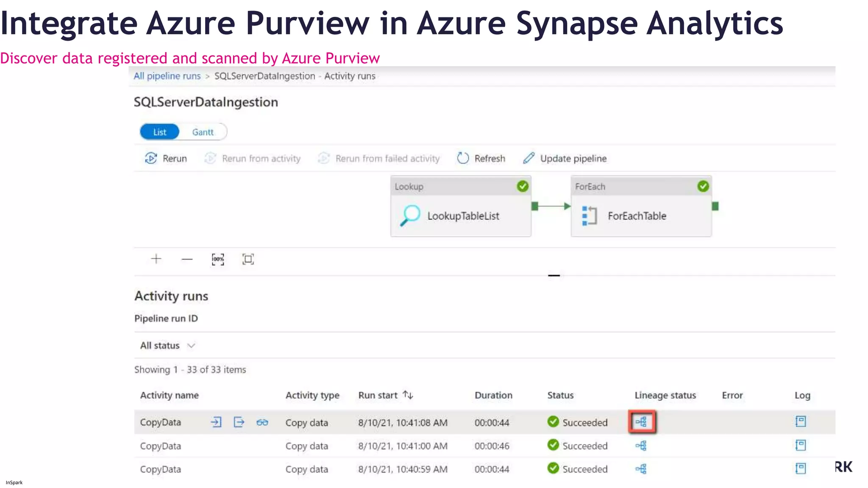
Task: Click the Duration column header
Action: pos(493,395)
